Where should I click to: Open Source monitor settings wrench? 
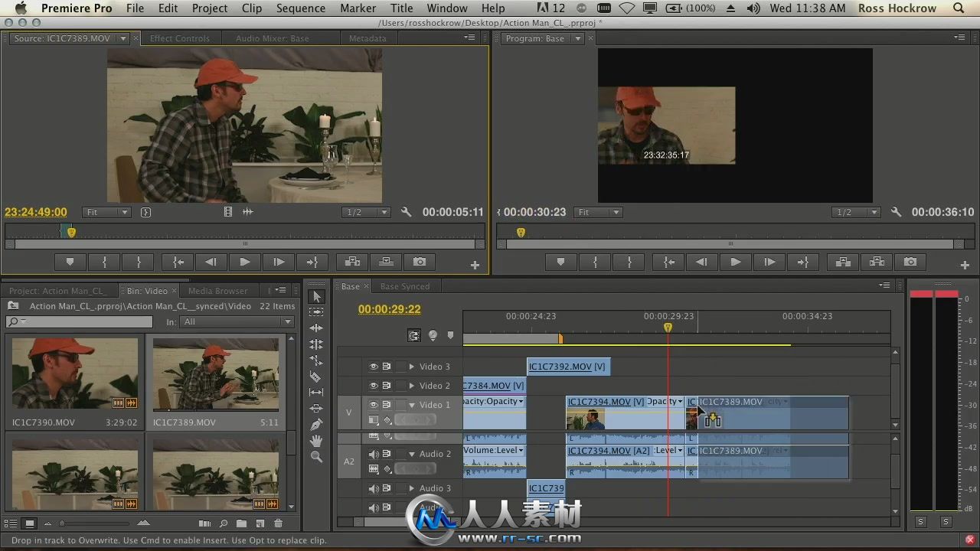(x=406, y=212)
